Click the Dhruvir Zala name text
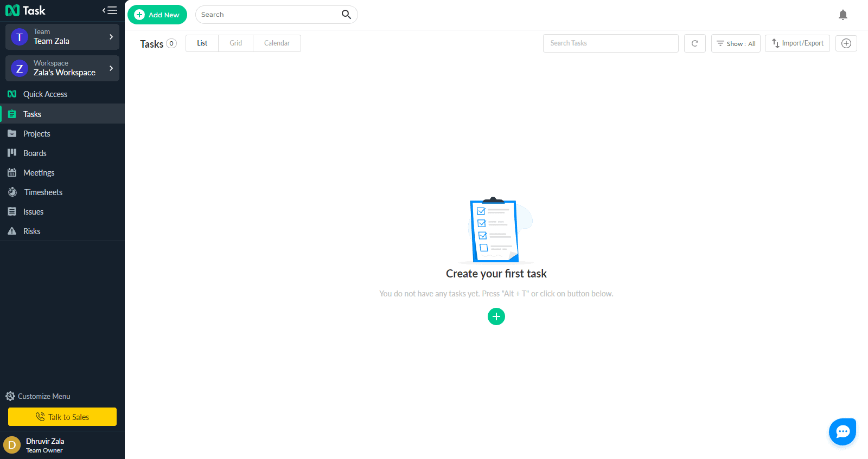 [45, 441]
